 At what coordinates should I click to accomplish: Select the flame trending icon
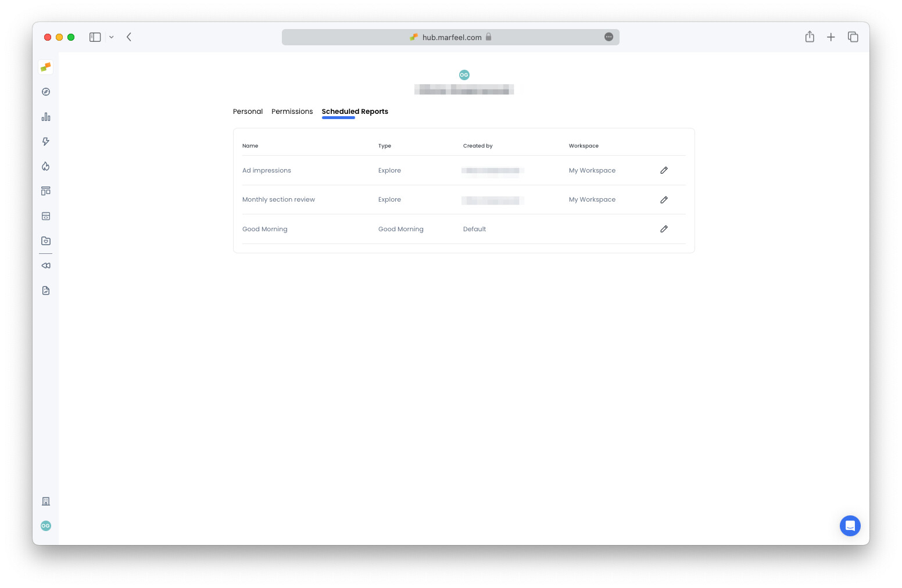[45, 166]
